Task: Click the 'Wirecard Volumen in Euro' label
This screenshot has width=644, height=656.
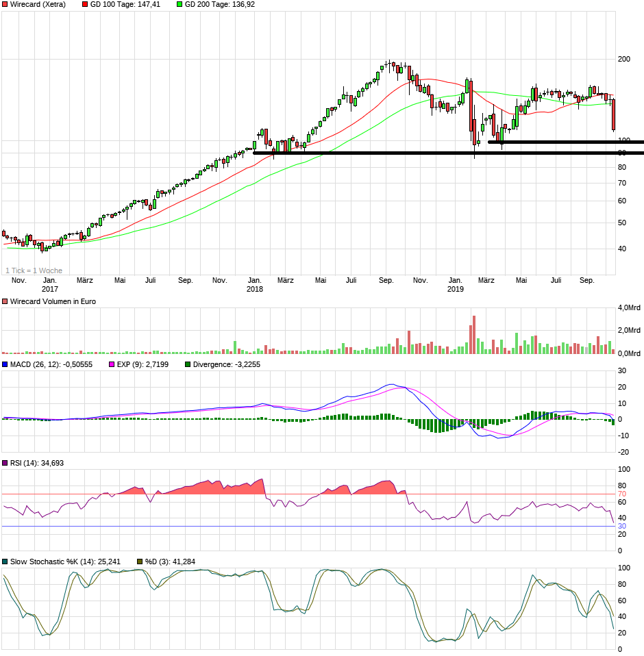Action: click(x=53, y=301)
